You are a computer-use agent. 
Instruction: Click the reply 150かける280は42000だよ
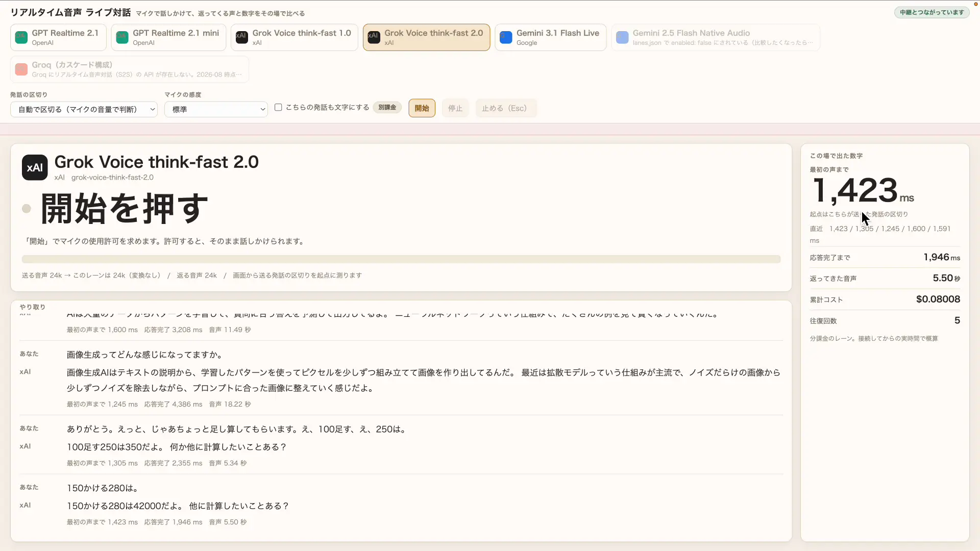178,506
